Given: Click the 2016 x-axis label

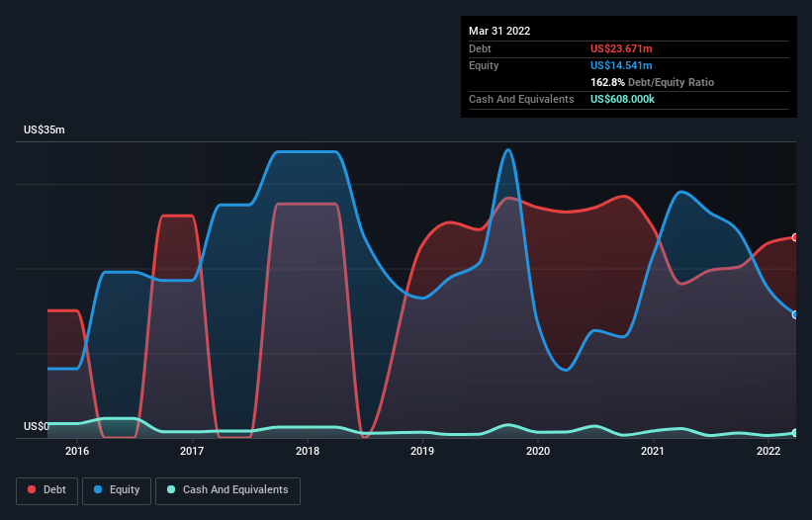Looking at the screenshot, I should 77,451.
